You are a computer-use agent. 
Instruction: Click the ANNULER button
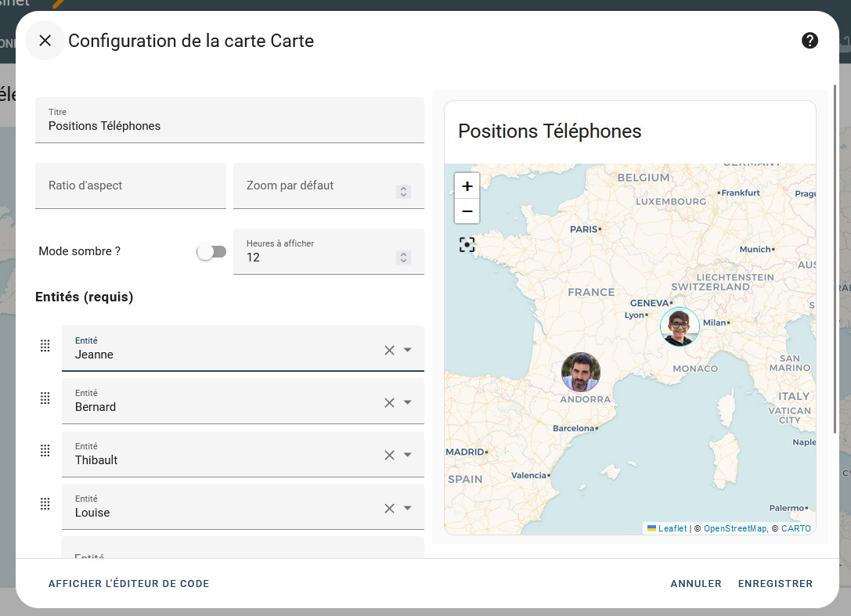pyautogui.click(x=696, y=583)
